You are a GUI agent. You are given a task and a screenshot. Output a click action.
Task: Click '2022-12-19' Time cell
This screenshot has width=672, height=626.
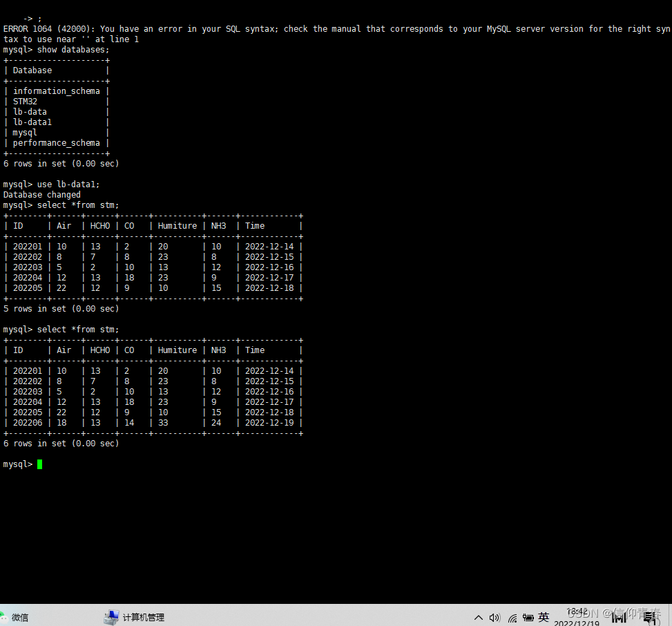click(x=269, y=423)
